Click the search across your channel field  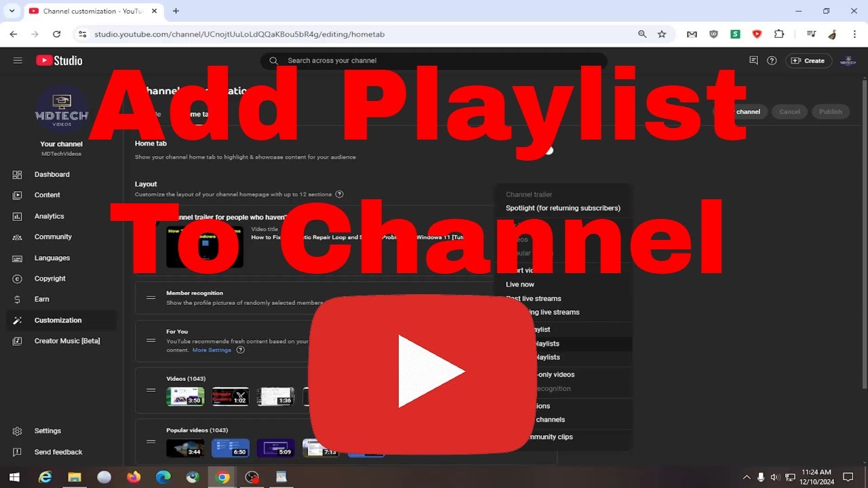pyautogui.click(x=433, y=60)
